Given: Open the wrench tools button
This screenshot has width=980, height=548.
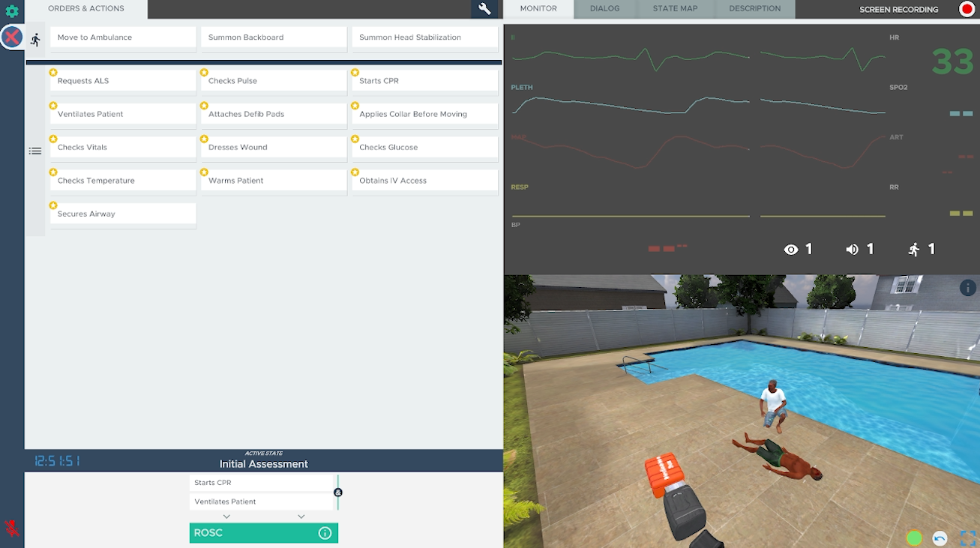Looking at the screenshot, I should click(x=484, y=9).
